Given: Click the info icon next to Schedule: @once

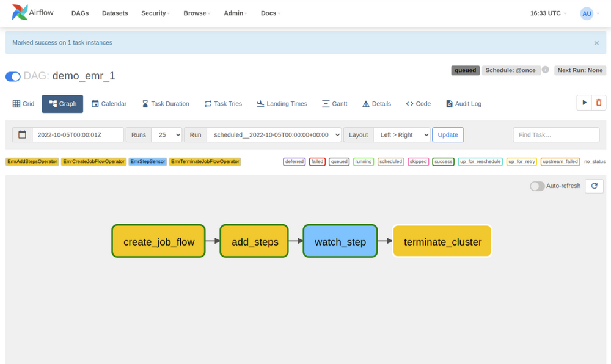Looking at the screenshot, I should point(544,70).
